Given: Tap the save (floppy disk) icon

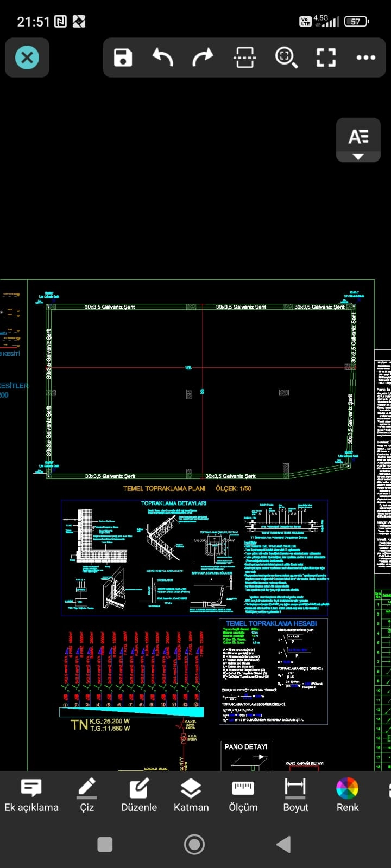Looking at the screenshot, I should point(123,58).
